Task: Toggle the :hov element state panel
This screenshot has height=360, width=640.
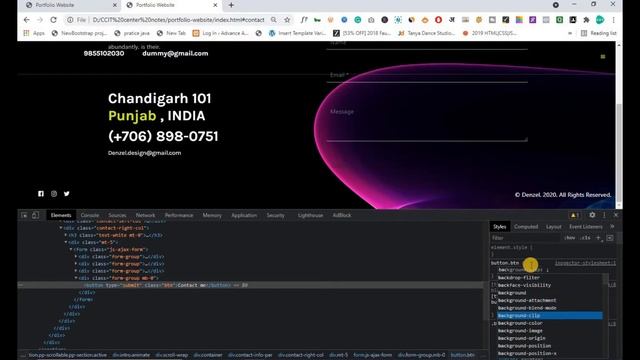Action: point(569,238)
